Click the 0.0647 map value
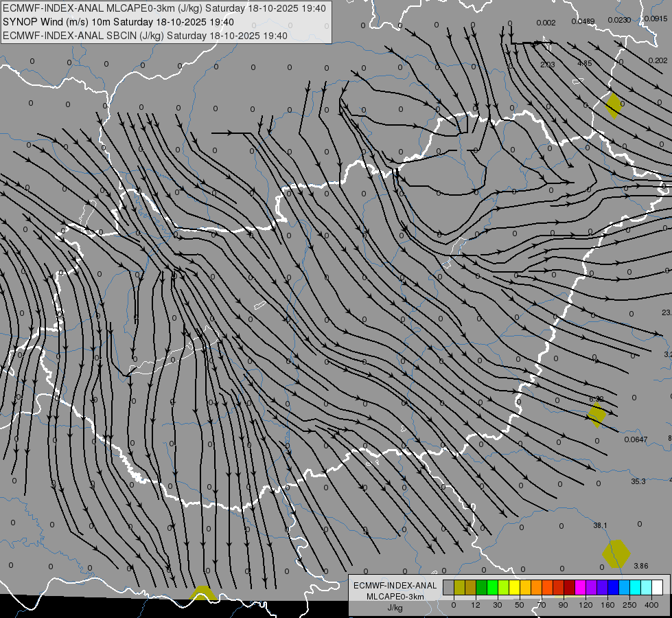The width and height of the screenshot is (672, 618). click(636, 439)
